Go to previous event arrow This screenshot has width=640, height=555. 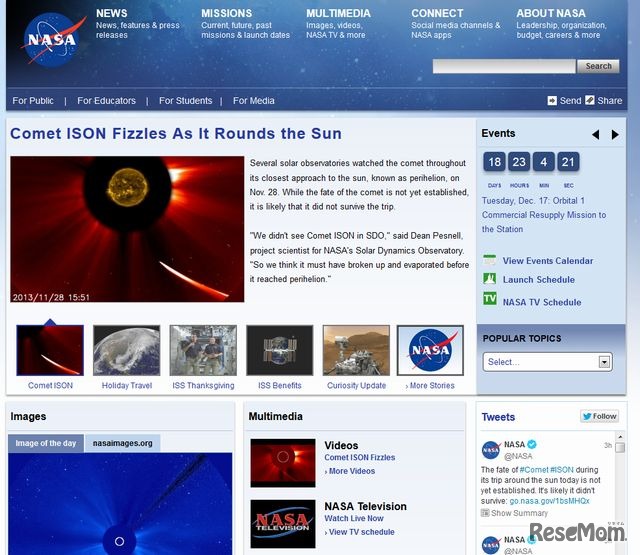pos(596,134)
